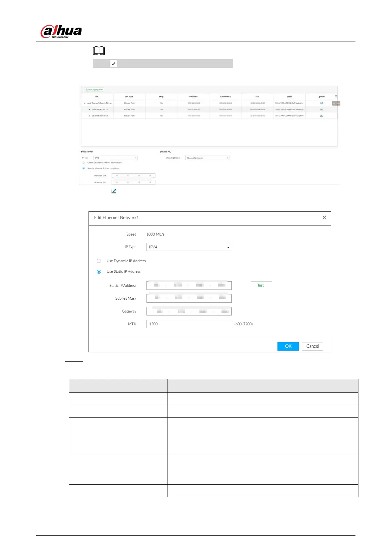Click the Port Aggregation button

point(94,89)
